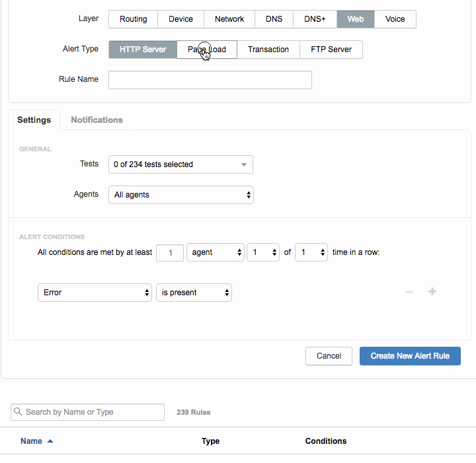
Task: Click the search magnifier icon
Action: 18,411
